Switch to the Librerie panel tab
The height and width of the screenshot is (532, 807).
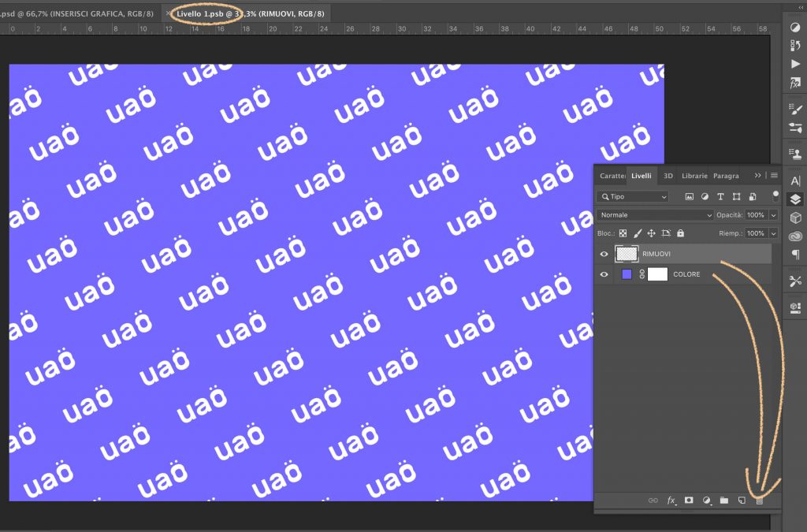[694, 176]
